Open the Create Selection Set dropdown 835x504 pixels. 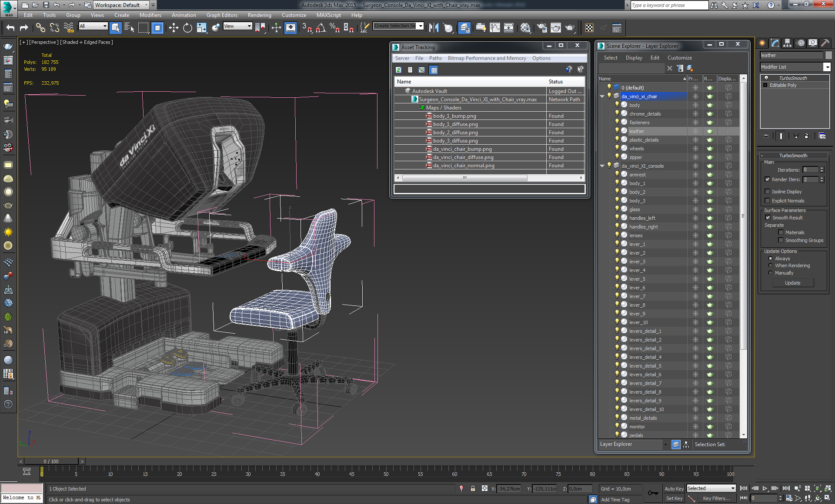[420, 26]
